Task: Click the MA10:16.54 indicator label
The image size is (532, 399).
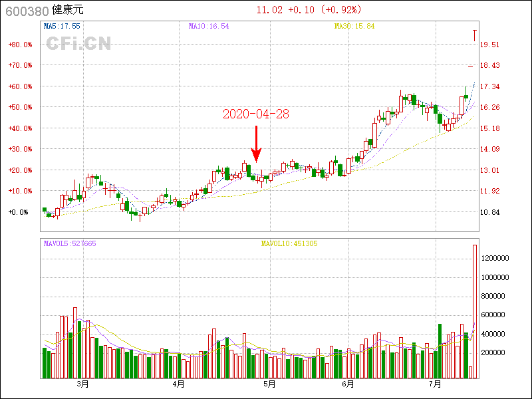Action: (209, 27)
